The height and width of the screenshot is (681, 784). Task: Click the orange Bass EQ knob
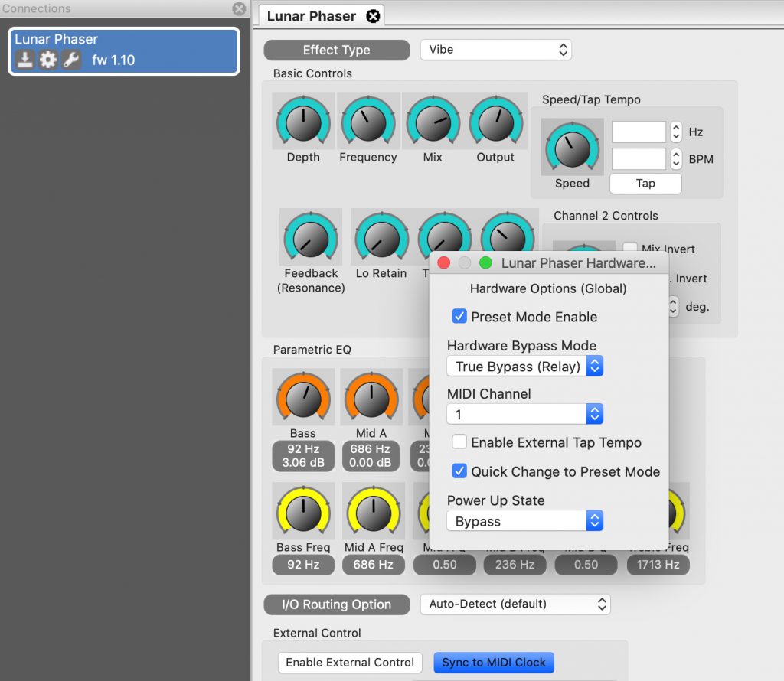pyautogui.click(x=303, y=399)
